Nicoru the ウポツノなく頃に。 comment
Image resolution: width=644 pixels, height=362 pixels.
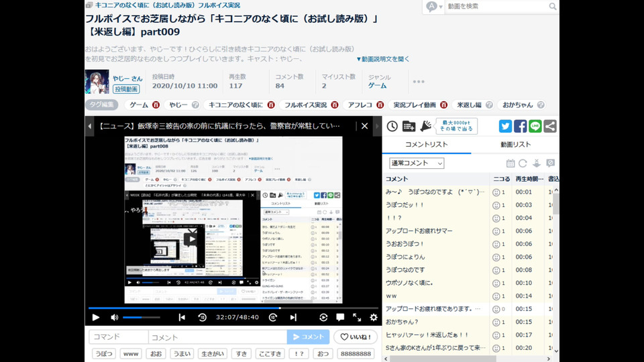pos(496,283)
